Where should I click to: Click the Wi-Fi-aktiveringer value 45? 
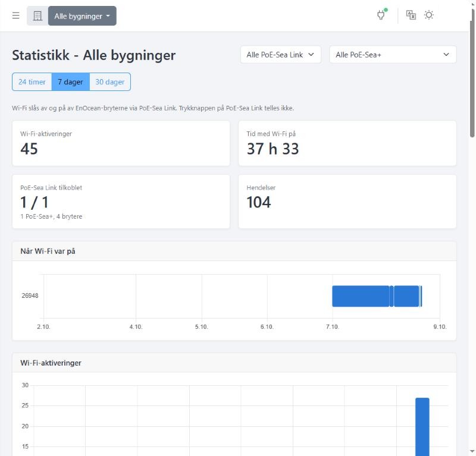coord(29,149)
